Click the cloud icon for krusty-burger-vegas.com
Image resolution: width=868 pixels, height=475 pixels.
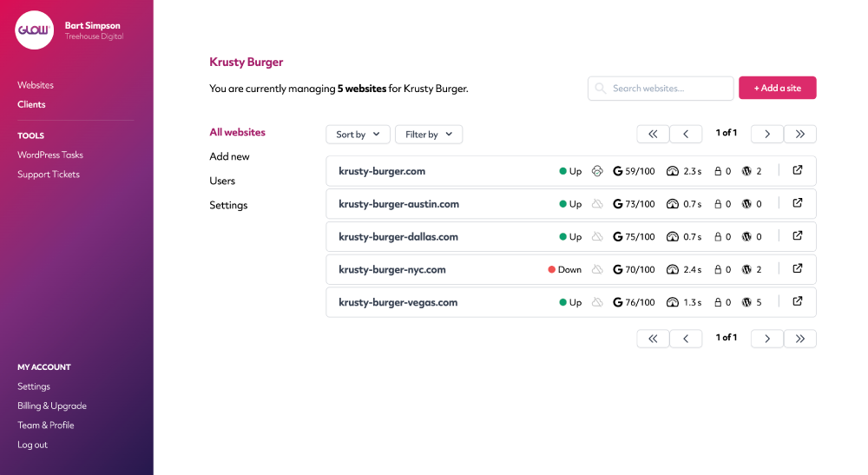coord(597,302)
